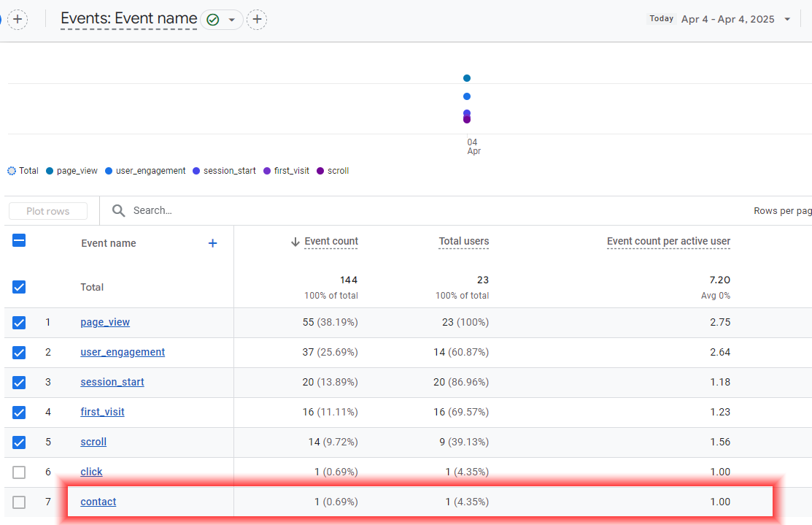The height and width of the screenshot is (525, 812).
Task: Sort by Total users column
Action: coord(463,242)
